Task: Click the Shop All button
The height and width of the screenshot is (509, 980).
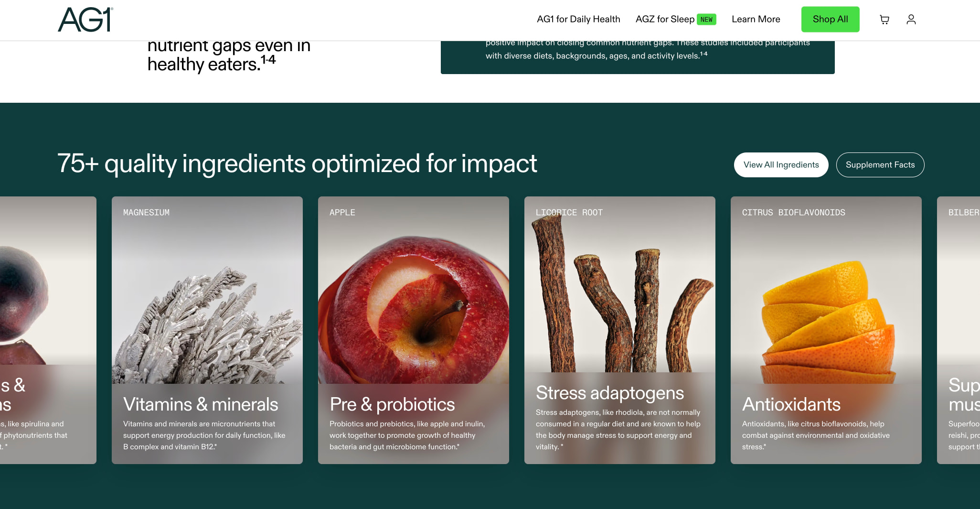Action: tap(831, 19)
